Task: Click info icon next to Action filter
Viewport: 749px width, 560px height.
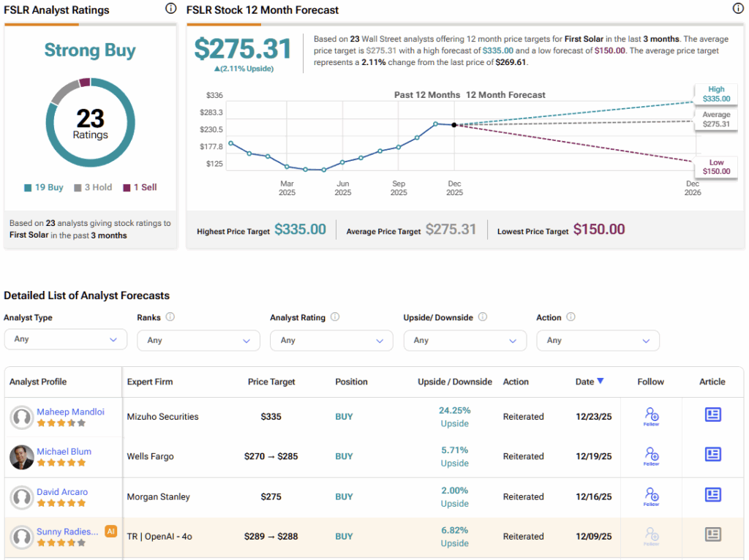Action: pos(571,317)
